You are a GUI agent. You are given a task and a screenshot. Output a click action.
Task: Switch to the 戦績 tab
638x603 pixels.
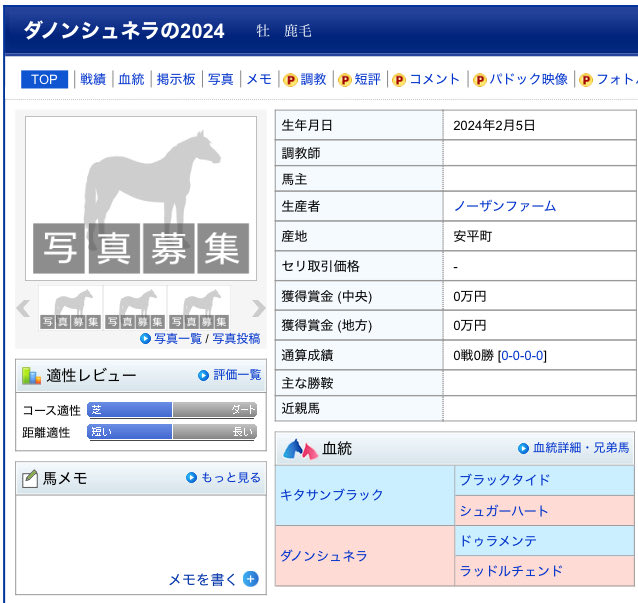[93, 79]
